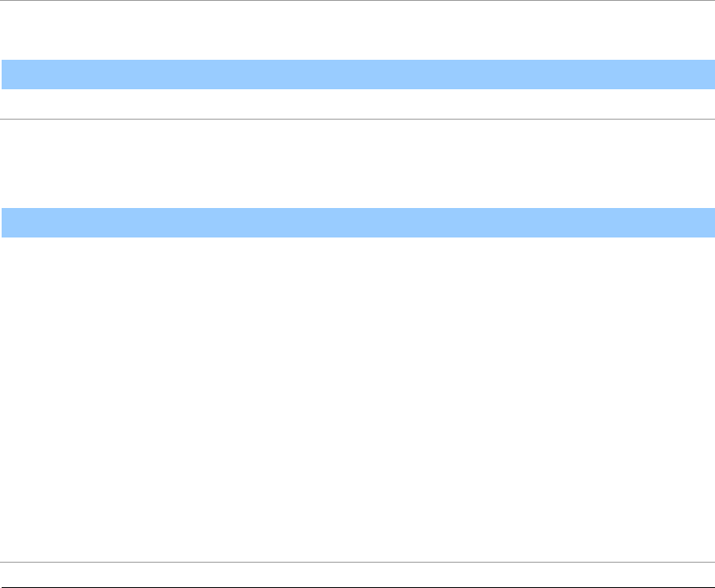The height and width of the screenshot is (588, 715).
Task: Click the center of the upper blue bar
Action: (x=357, y=74)
